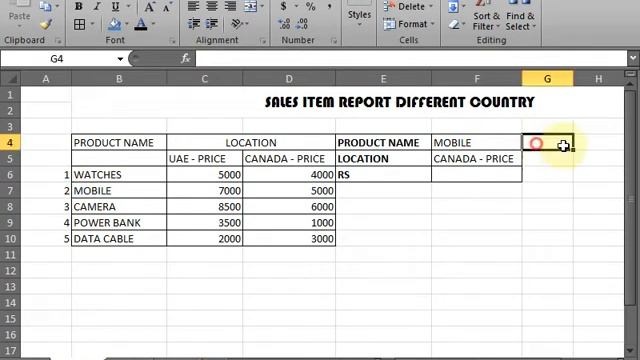The height and width of the screenshot is (360, 640).
Task: Open borders dropdown arrow
Action: pyautogui.click(x=92, y=24)
